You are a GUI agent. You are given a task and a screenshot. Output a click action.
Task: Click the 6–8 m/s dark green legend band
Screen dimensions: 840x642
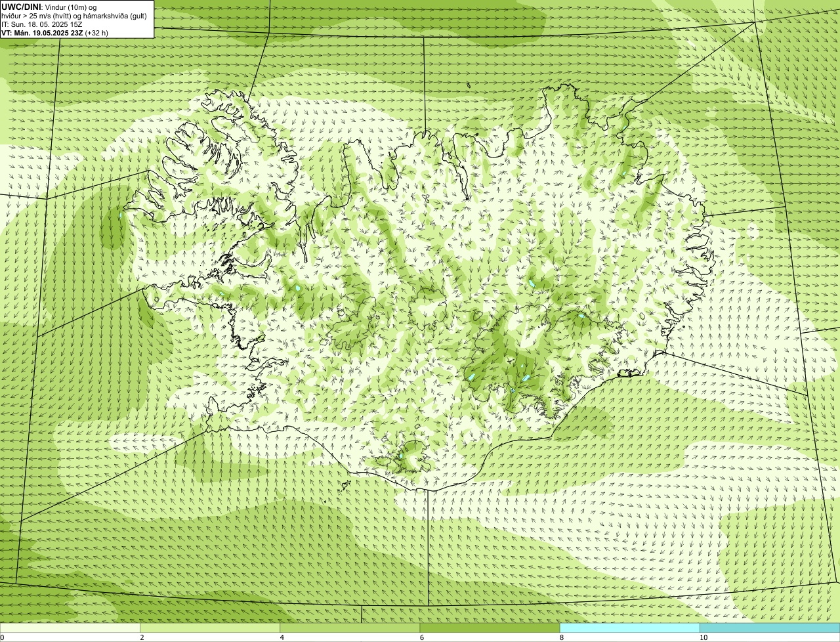490,628
